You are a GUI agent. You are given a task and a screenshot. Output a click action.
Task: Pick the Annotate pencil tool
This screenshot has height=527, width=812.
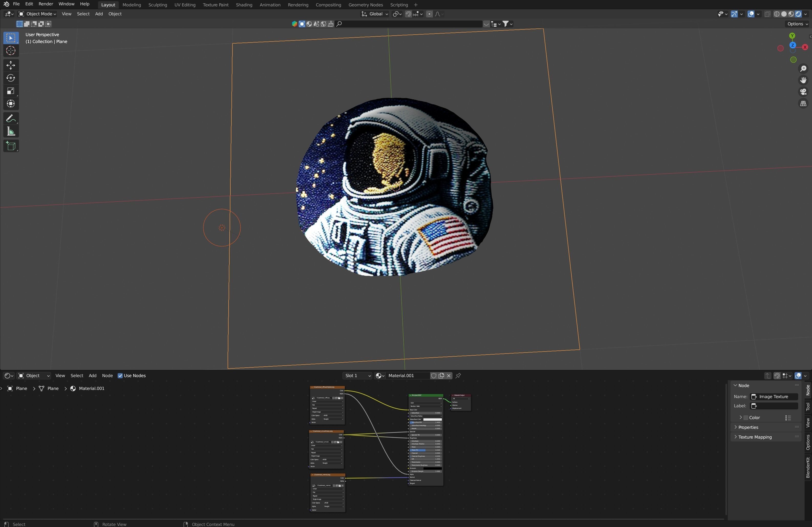[x=10, y=119]
